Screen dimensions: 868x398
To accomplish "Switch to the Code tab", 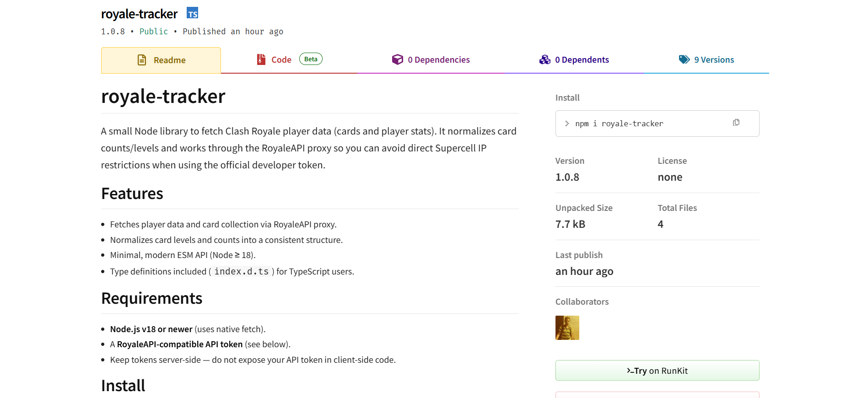I will (x=281, y=60).
